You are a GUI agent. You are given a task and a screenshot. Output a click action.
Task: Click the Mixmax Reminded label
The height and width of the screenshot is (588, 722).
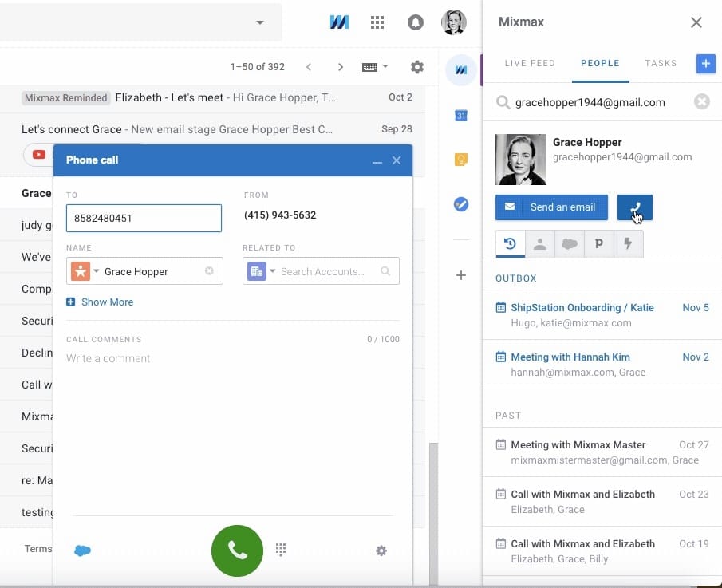[x=66, y=97]
